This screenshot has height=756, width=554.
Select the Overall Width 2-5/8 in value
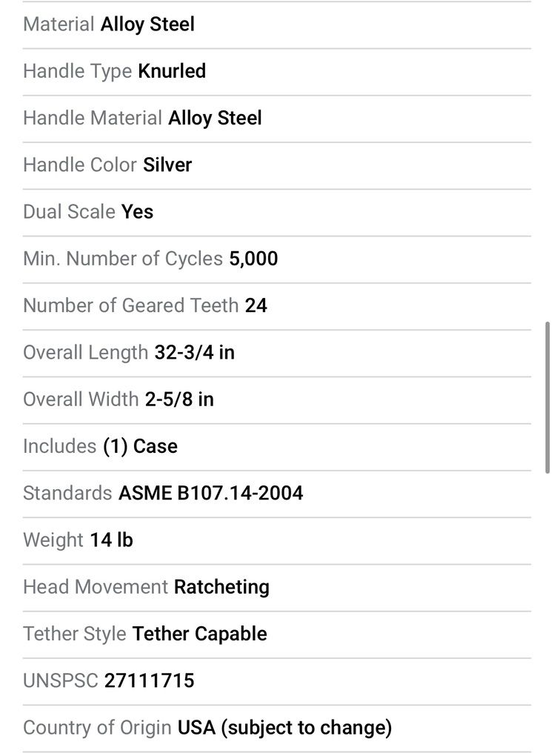point(179,399)
